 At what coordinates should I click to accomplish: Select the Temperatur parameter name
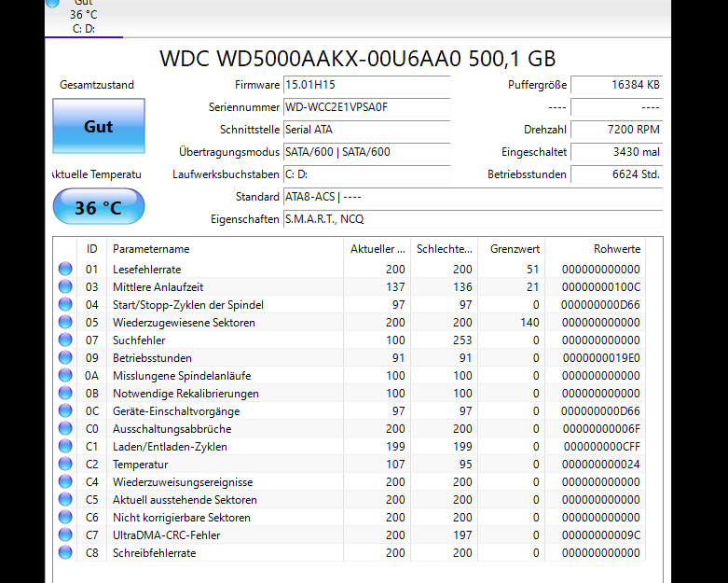pos(140,465)
